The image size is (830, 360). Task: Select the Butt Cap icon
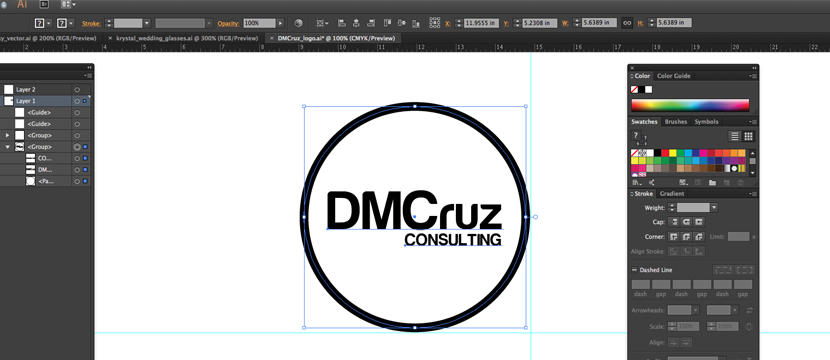pyautogui.click(x=673, y=222)
